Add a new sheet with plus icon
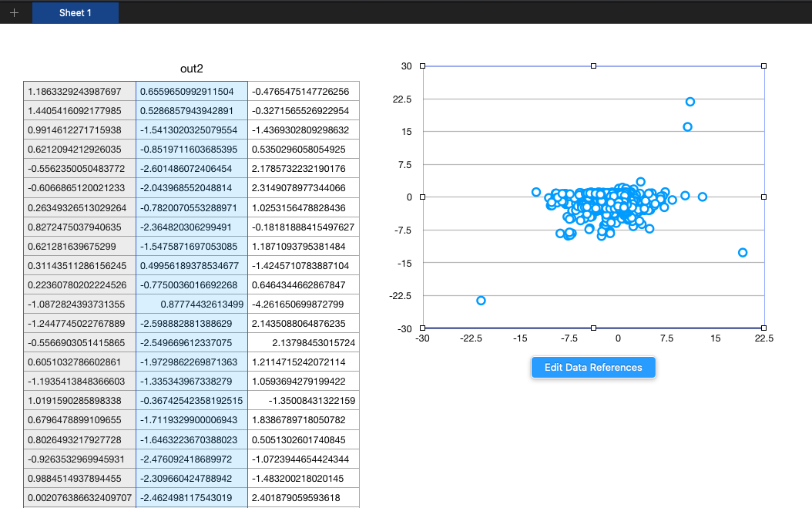 14,13
